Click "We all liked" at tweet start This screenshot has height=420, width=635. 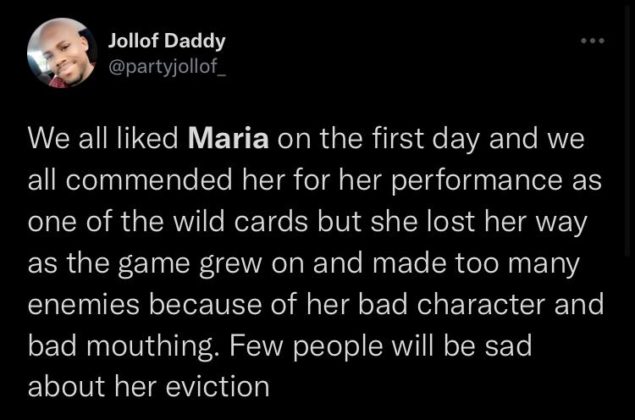(x=103, y=139)
